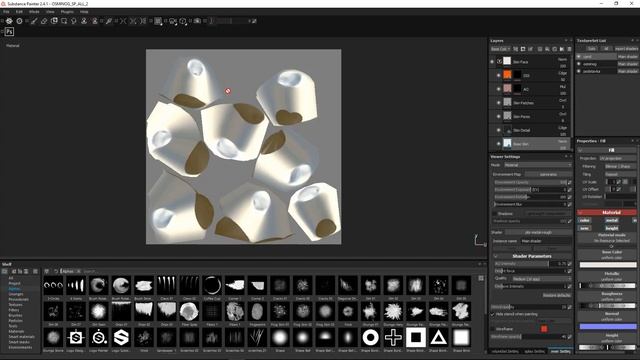Select the Brushes category in Shelf
The height and width of the screenshot is (360, 640).
(x=16, y=315)
